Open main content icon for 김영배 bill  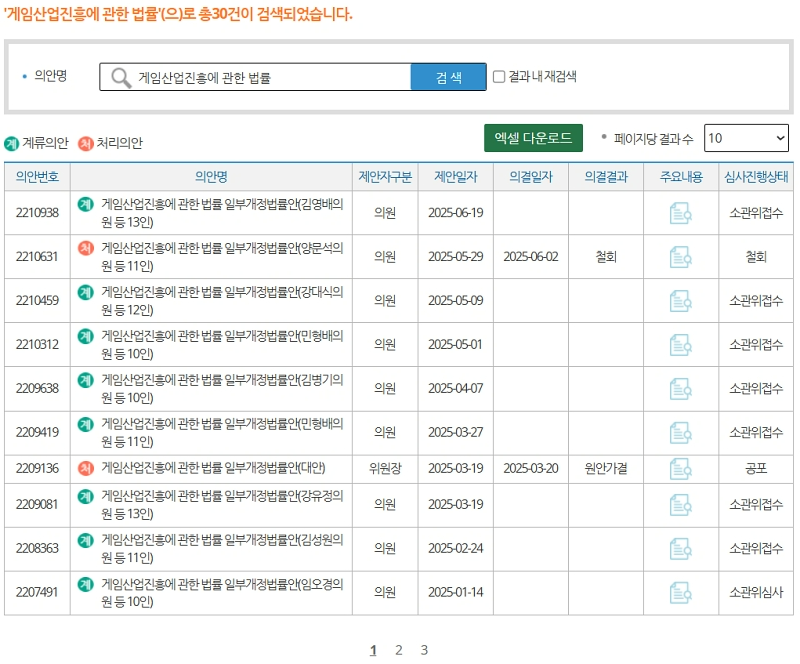coord(680,211)
